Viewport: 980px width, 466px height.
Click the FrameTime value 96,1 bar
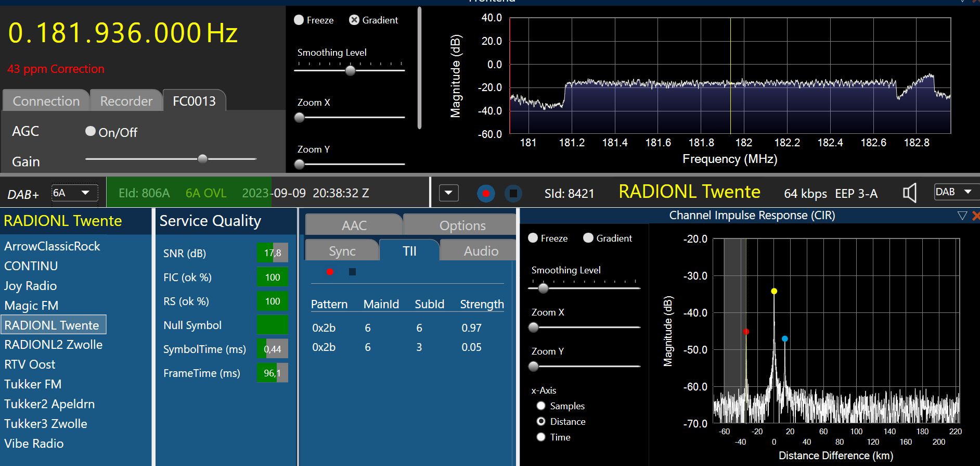tap(273, 373)
